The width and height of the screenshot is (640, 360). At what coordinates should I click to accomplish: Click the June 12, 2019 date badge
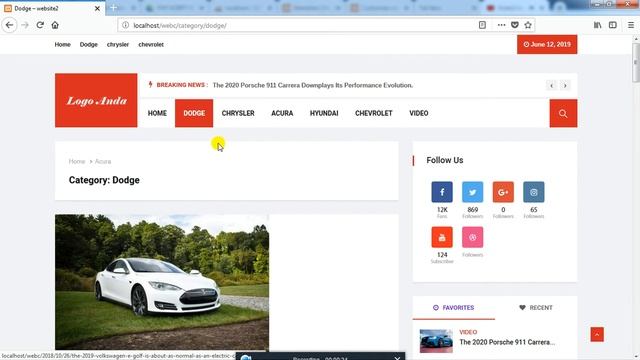pyautogui.click(x=547, y=44)
